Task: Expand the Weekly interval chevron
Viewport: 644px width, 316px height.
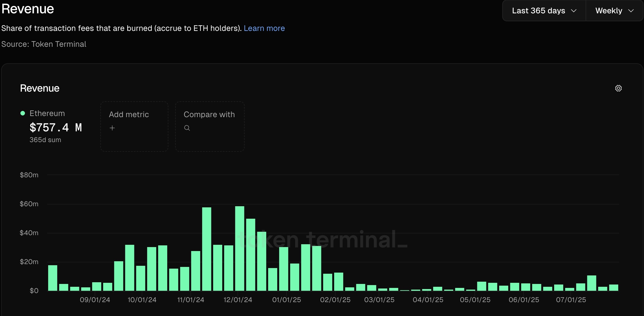Action: click(631, 11)
